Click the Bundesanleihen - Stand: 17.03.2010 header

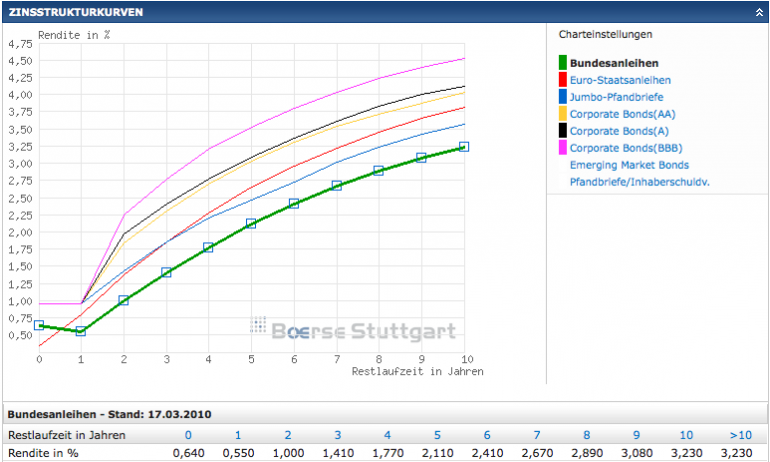tap(110, 414)
